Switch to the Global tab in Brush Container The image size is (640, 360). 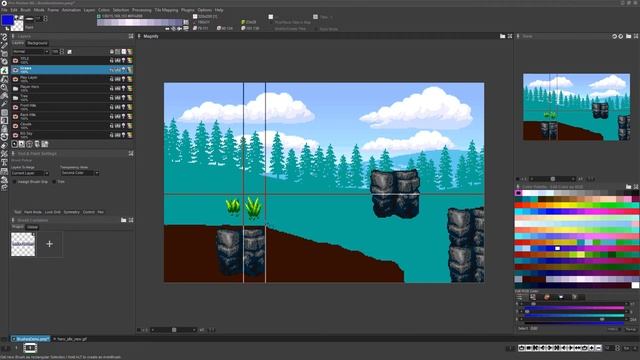(x=32, y=227)
